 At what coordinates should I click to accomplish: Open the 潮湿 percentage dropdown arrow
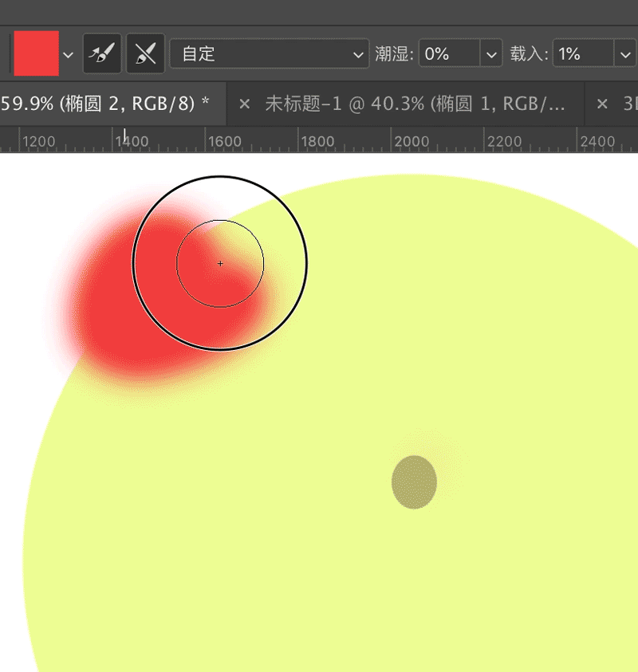click(491, 54)
